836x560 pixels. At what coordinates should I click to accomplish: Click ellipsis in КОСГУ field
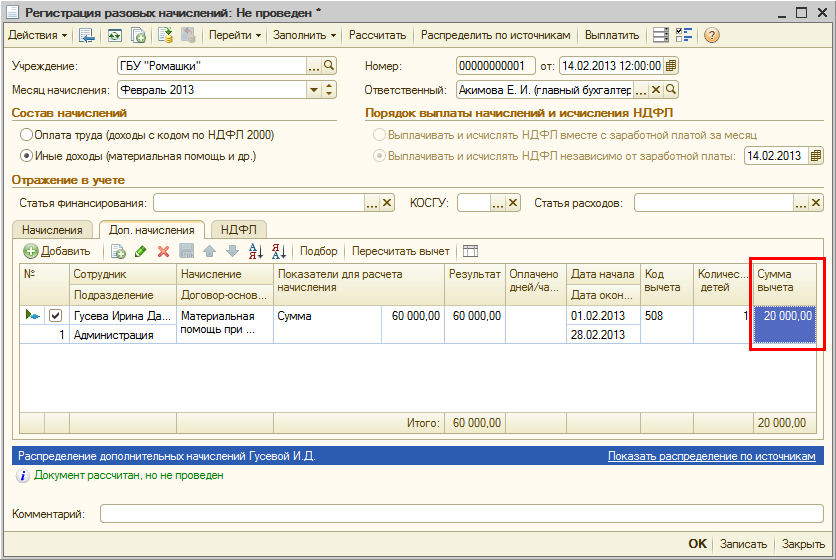[x=498, y=203]
